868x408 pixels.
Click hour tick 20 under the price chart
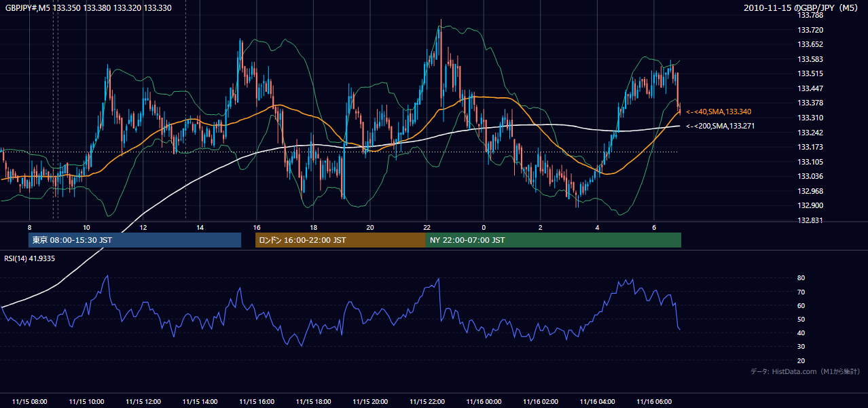point(370,227)
